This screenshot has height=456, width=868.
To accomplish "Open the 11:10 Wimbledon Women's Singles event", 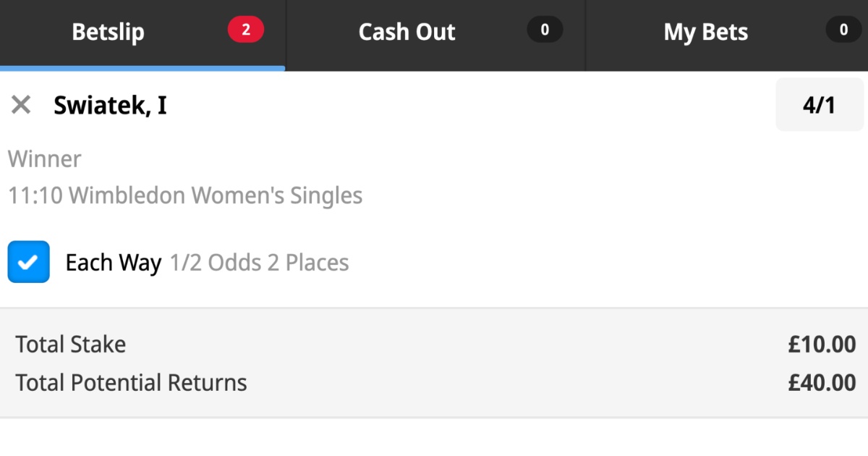I will [x=185, y=195].
